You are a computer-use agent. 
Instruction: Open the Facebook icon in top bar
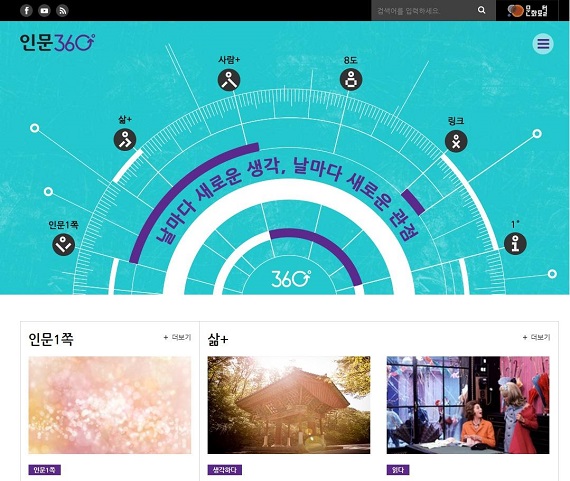tap(26, 11)
